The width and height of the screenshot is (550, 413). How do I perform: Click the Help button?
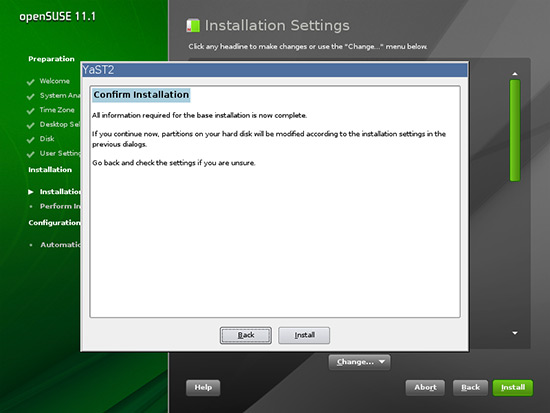[203, 387]
